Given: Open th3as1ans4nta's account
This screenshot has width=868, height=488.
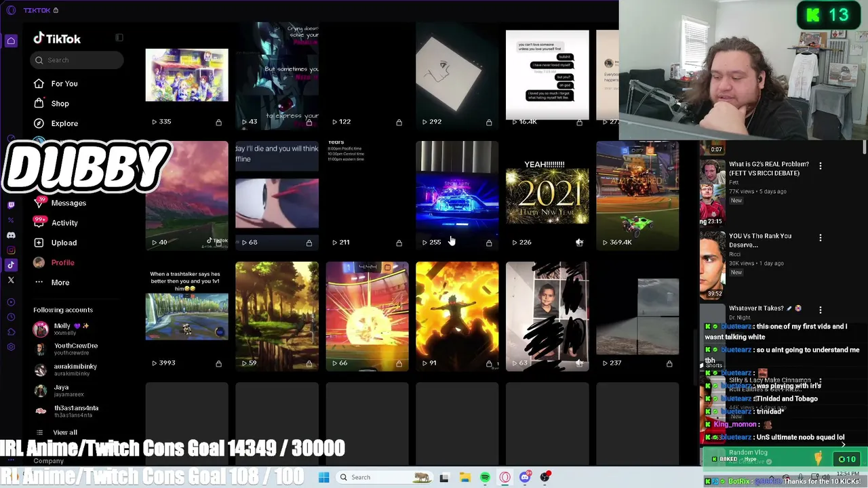Looking at the screenshot, I should click(66, 411).
